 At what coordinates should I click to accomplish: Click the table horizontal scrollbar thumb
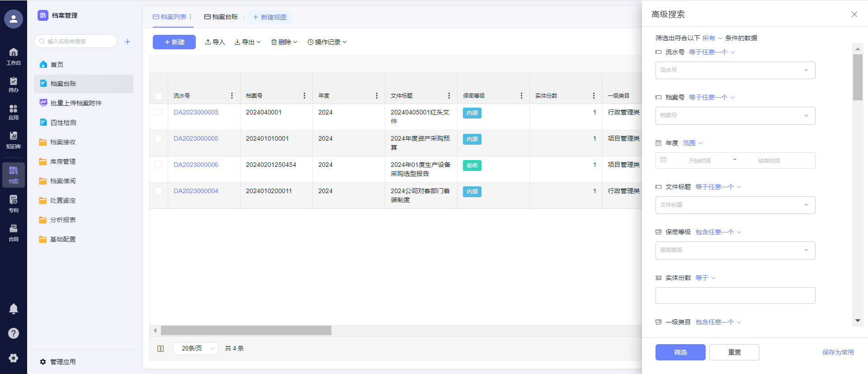pos(246,331)
